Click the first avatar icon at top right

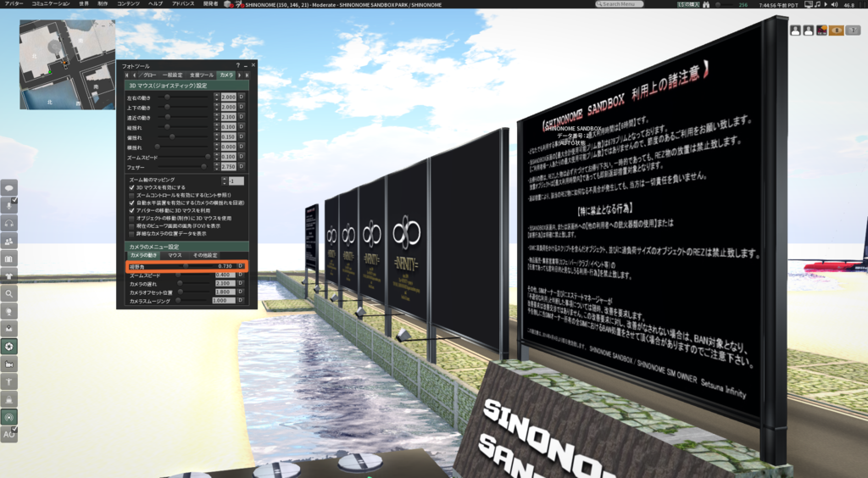795,31
